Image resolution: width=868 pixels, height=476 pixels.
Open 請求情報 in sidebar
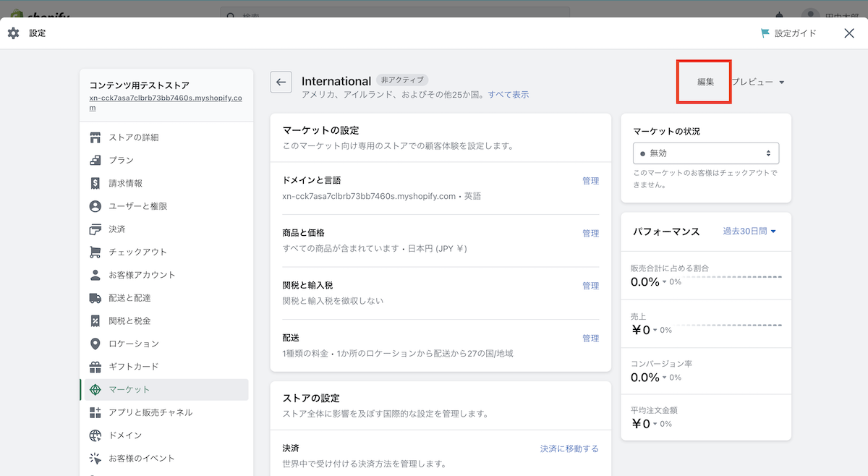[166, 184]
